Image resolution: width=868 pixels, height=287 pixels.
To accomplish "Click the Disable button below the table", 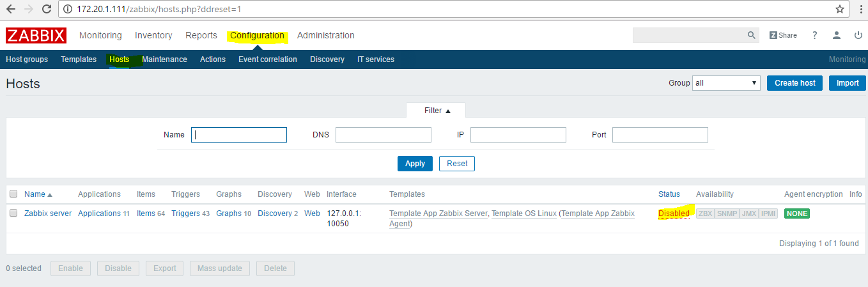I will coord(118,268).
